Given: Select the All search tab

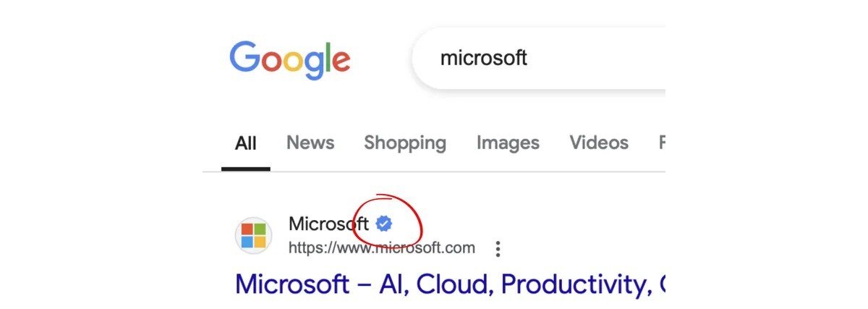Looking at the screenshot, I should (x=246, y=143).
